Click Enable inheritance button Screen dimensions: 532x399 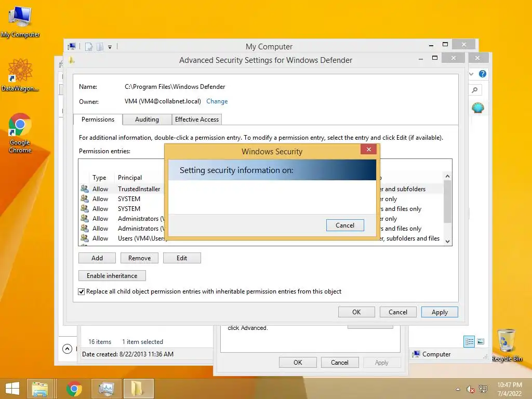(112, 275)
